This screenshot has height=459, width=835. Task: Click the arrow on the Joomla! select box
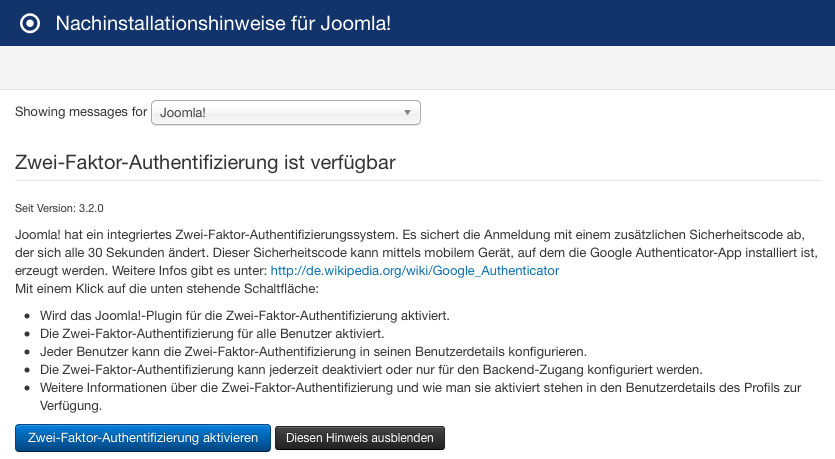coord(407,112)
